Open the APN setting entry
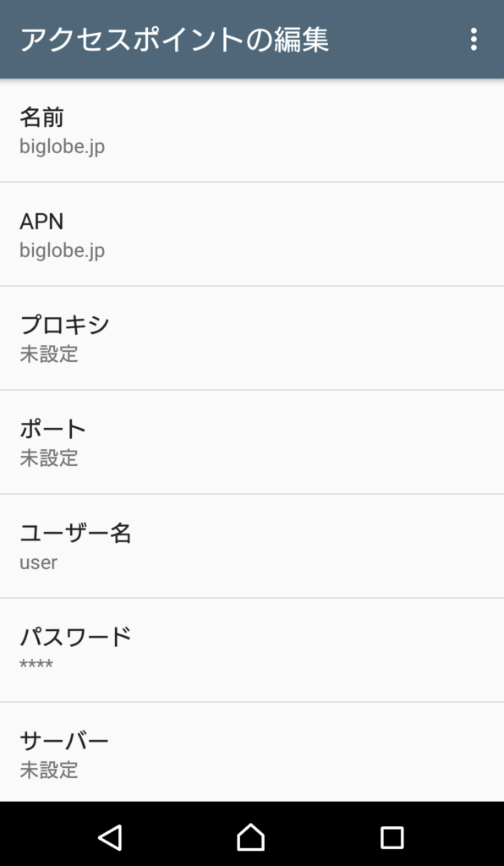Viewport: 504px width, 866px height. point(252,234)
